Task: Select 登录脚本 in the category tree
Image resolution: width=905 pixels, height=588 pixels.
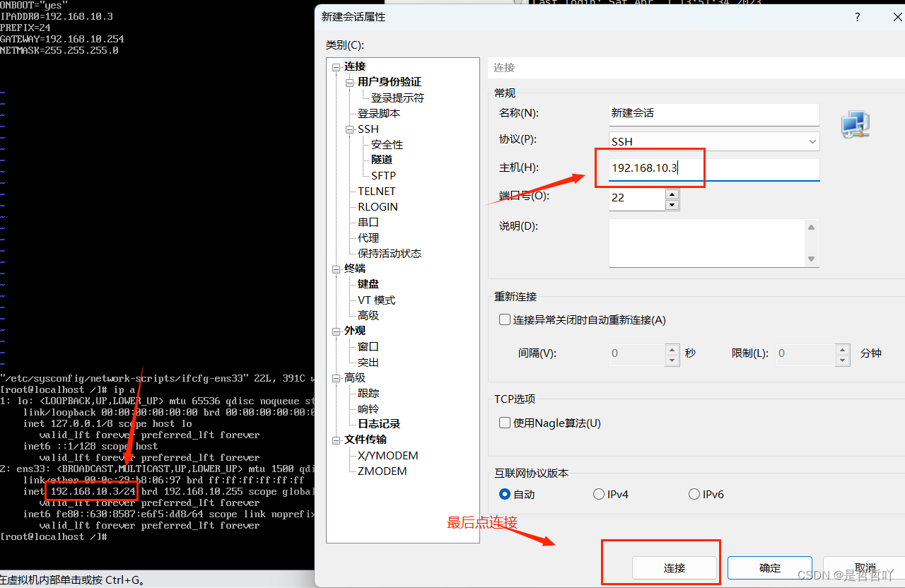Action: [379, 113]
